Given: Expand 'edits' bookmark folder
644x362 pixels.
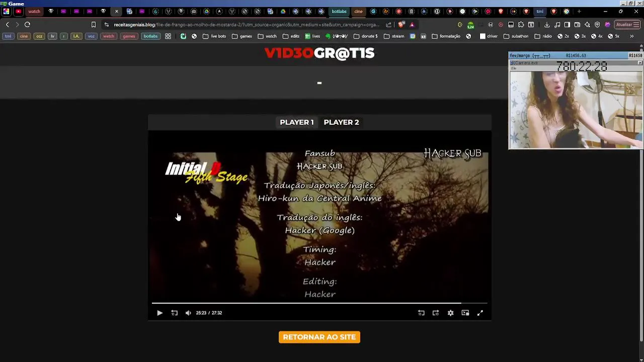Looking at the screenshot, I should pos(291,36).
